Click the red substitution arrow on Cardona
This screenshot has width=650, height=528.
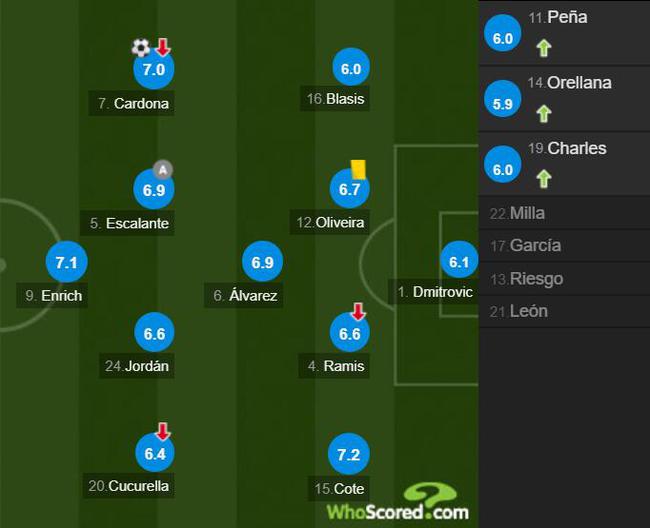tap(163, 47)
